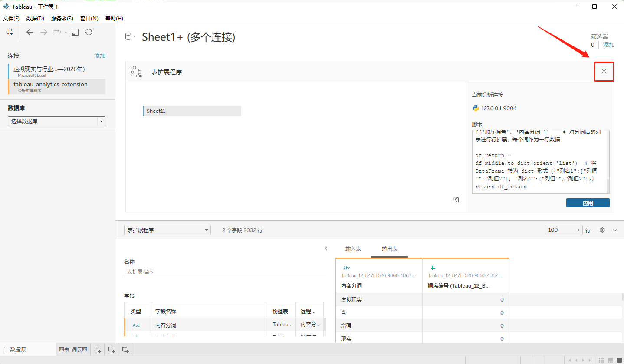Click the Abc icon in the 内容分词 field row
This screenshot has width=624, height=364.
coord(136,325)
